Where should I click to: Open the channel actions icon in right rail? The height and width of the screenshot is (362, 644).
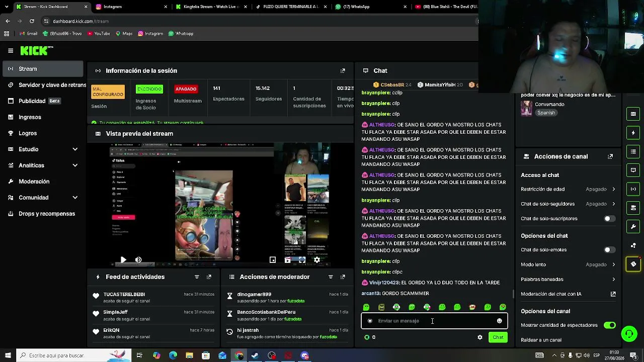[633, 208]
